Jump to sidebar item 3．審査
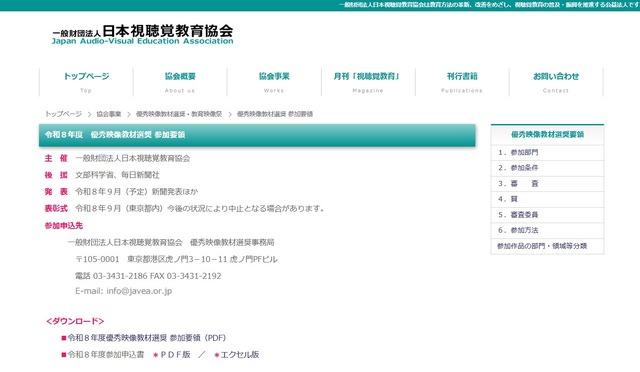Image resolution: width=640 pixels, height=372 pixels. [x=547, y=184]
